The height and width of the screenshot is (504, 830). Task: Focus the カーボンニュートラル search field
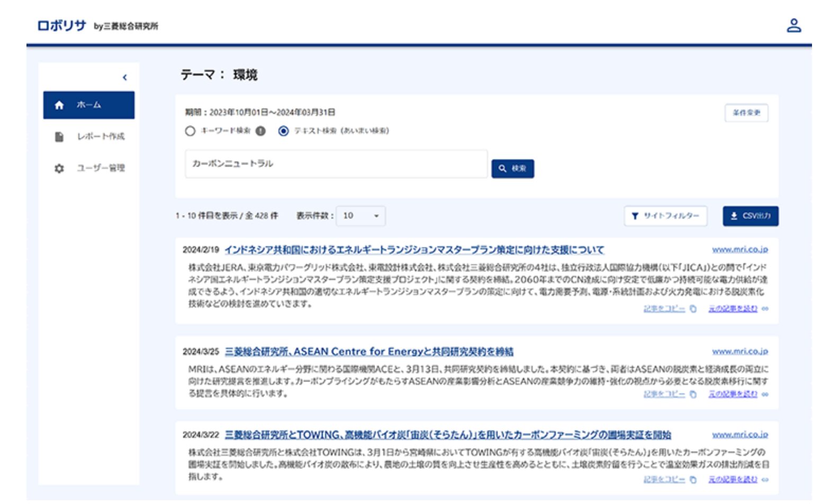pyautogui.click(x=336, y=164)
